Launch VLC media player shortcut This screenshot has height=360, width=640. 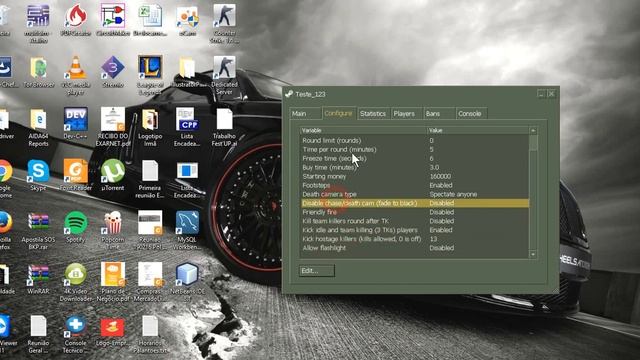click(x=76, y=76)
